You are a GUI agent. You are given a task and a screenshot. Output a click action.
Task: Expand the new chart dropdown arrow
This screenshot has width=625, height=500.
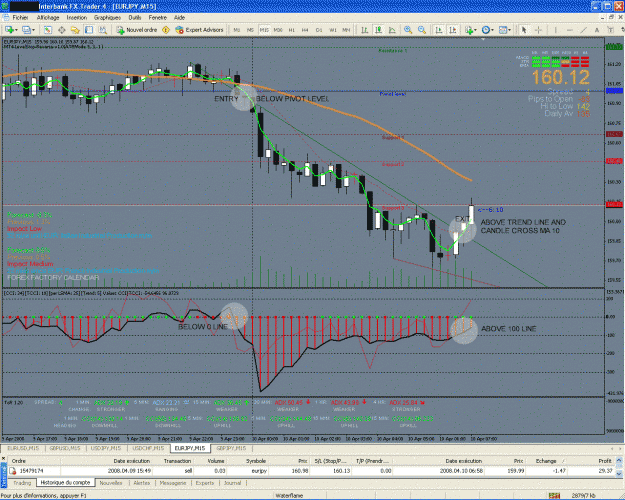(16, 30)
